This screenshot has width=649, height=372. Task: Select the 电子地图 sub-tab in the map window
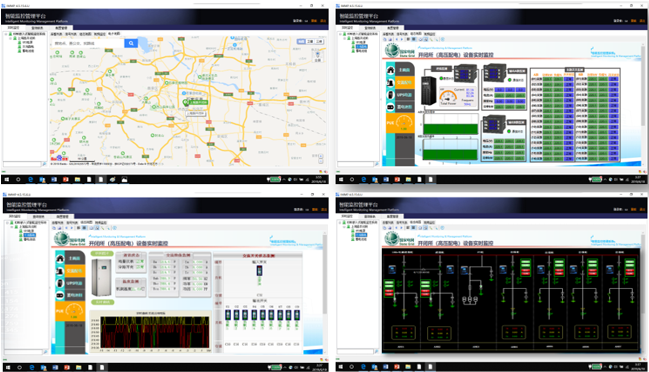click(114, 34)
